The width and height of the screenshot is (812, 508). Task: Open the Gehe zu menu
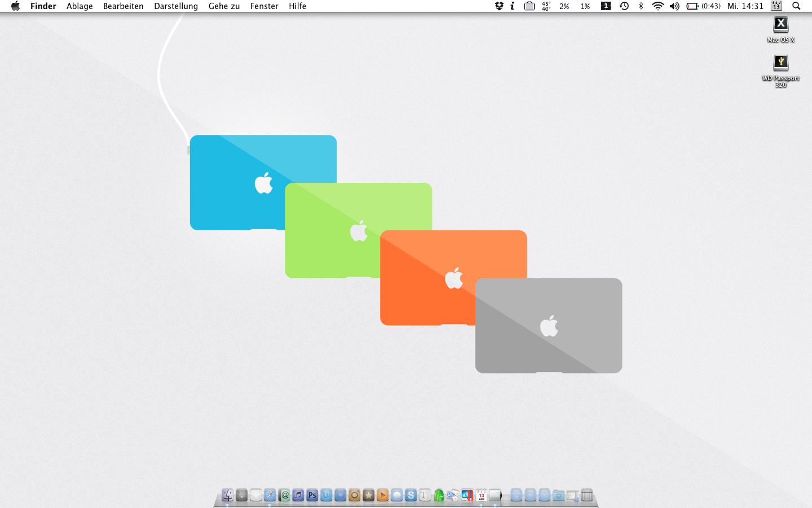point(224,6)
